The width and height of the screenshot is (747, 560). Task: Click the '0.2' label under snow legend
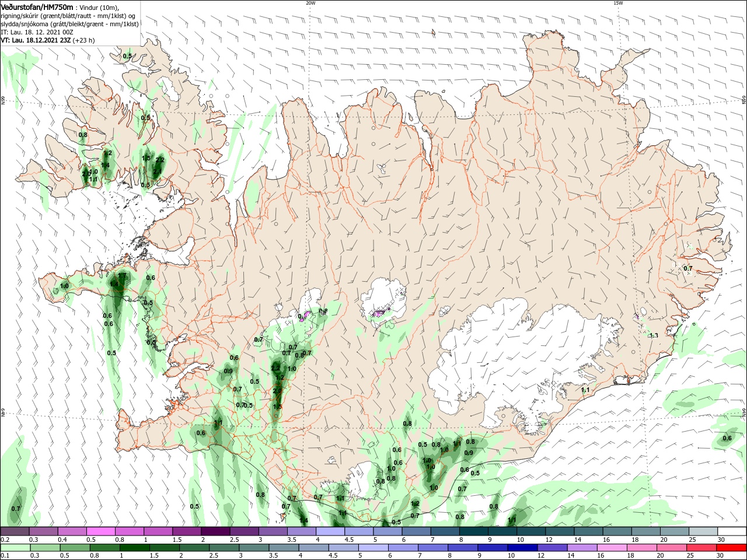coord(5,540)
